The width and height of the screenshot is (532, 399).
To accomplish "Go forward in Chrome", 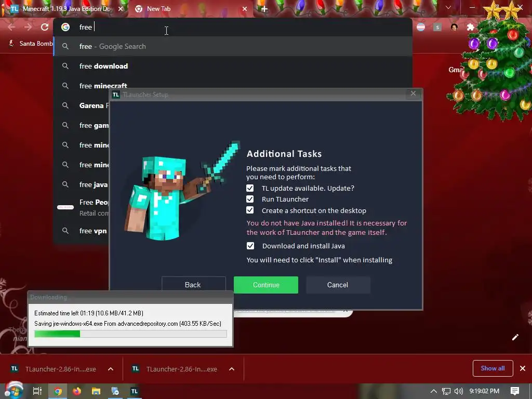I will (x=28, y=27).
